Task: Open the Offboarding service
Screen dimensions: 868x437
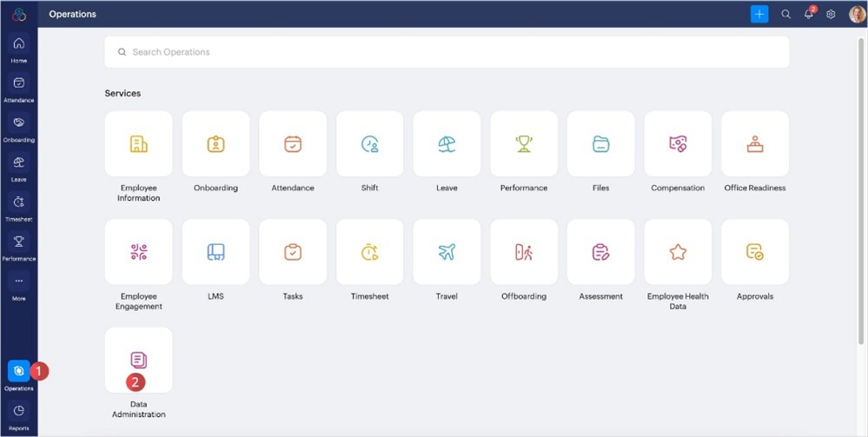Action: 524,252
